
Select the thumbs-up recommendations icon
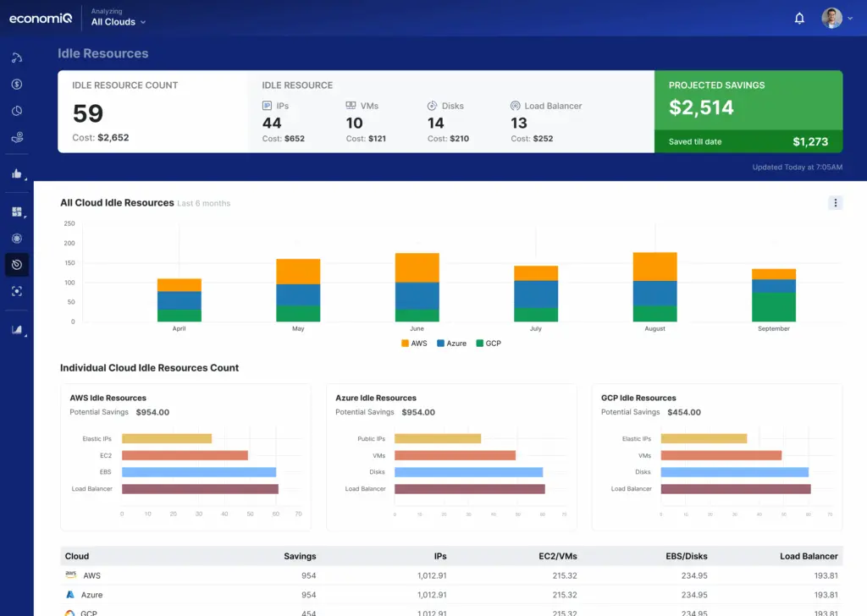click(18, 173)
